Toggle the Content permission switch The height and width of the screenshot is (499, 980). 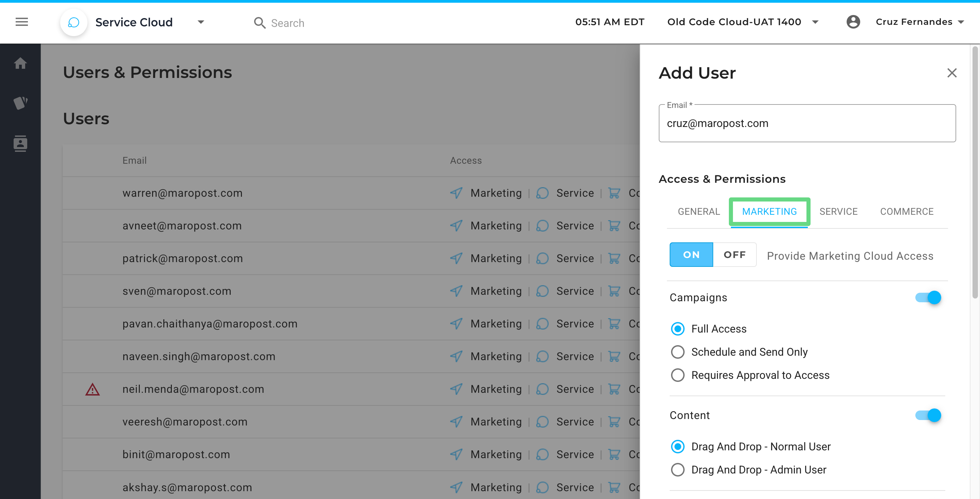pos(928,415)
